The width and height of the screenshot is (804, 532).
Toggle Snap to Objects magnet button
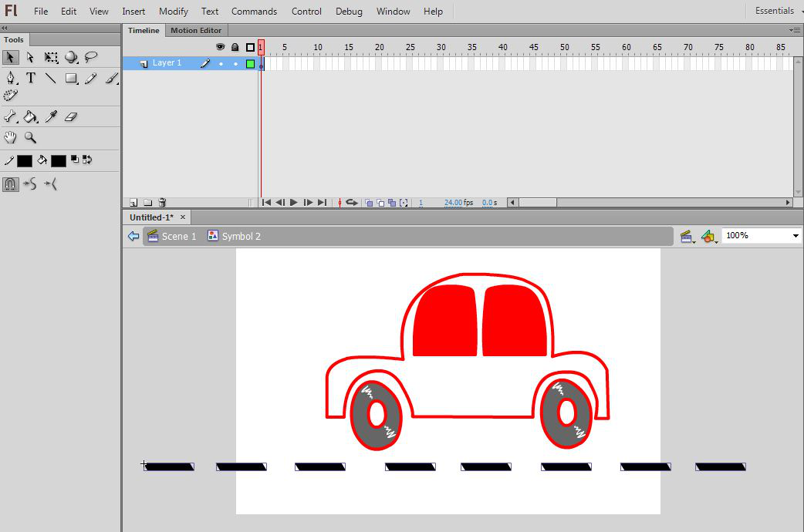[x=11, y=184]
